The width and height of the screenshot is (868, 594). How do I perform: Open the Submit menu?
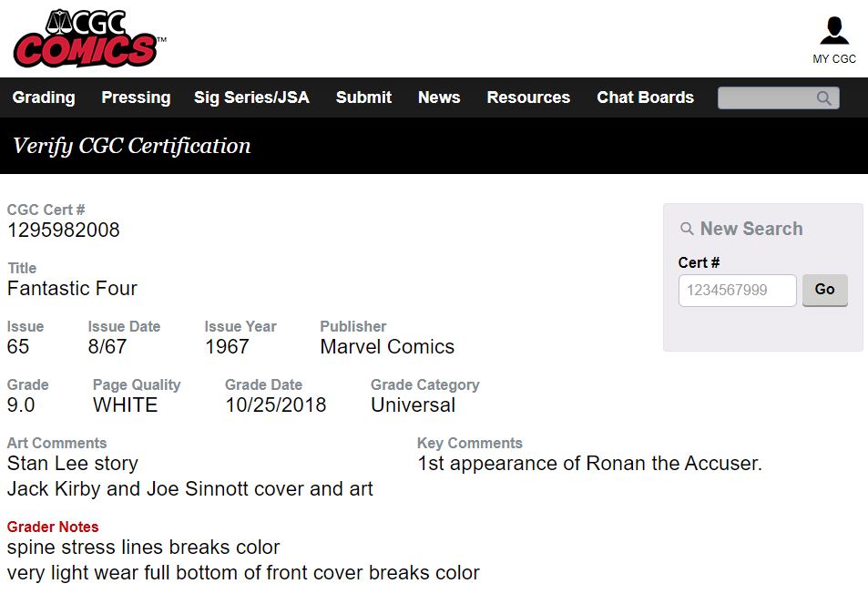tap(363, 97)
